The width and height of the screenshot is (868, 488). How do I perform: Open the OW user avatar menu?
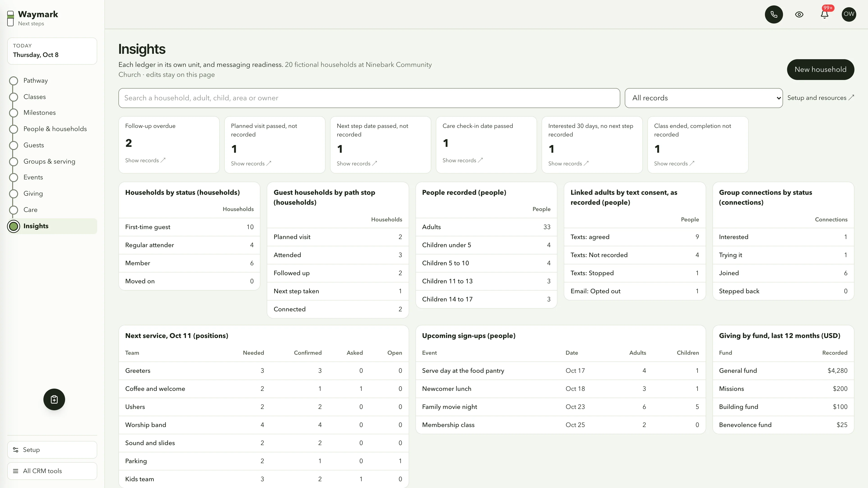(x=849, y=14)
